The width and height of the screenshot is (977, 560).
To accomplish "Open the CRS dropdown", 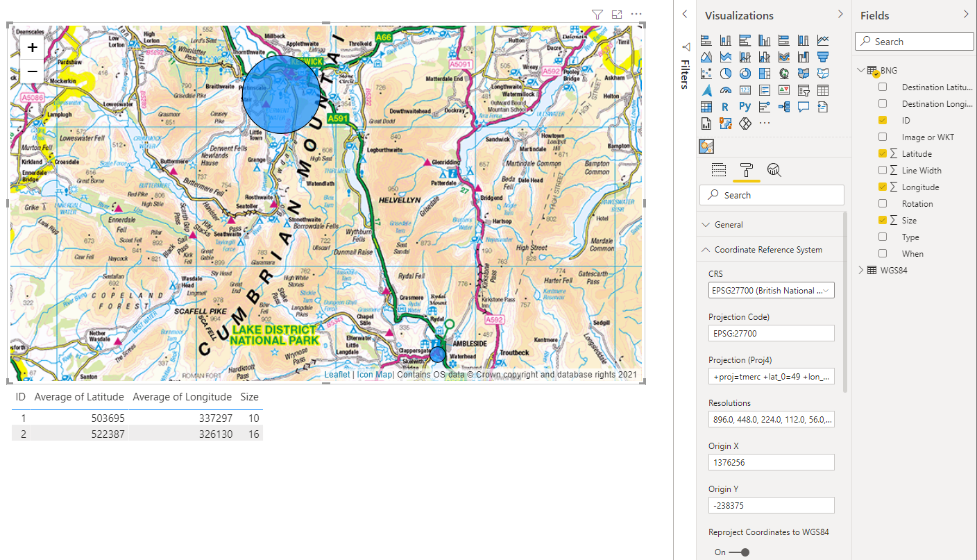I will [772, 291].
